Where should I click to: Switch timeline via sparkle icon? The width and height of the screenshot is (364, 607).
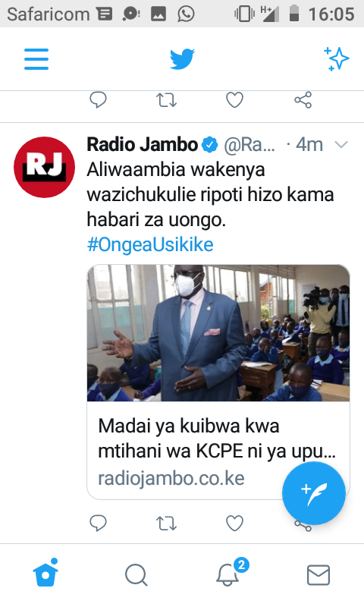click(x=336, y=59)
